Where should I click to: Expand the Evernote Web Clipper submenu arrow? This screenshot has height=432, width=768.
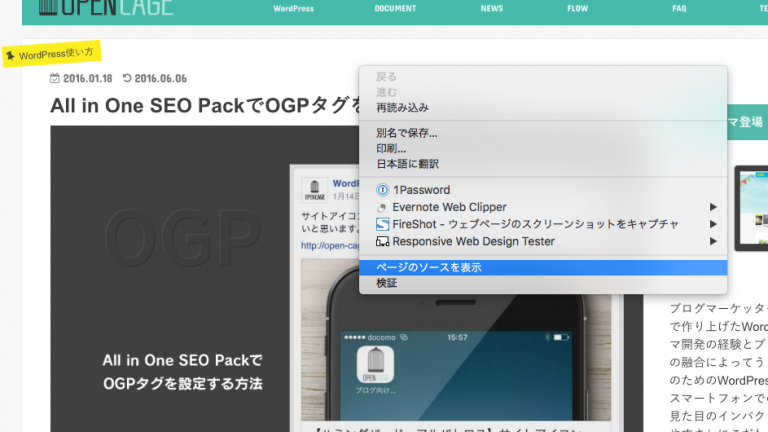713,207
